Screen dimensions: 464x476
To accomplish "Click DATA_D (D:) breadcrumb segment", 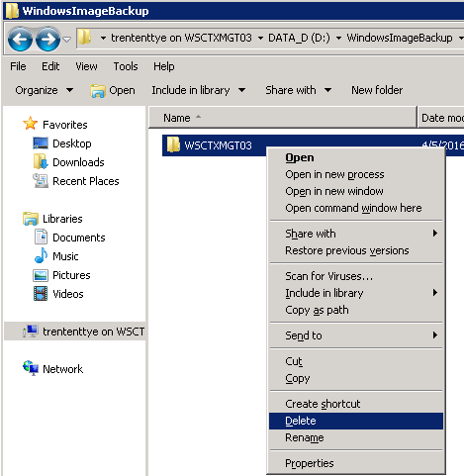I will [299, 38].
